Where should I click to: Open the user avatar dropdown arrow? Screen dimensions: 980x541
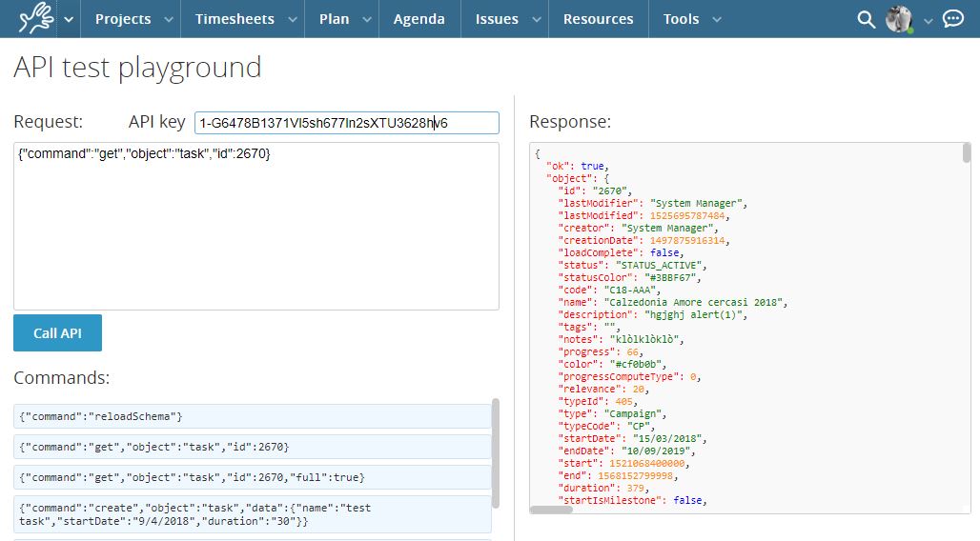click(928, 20)
